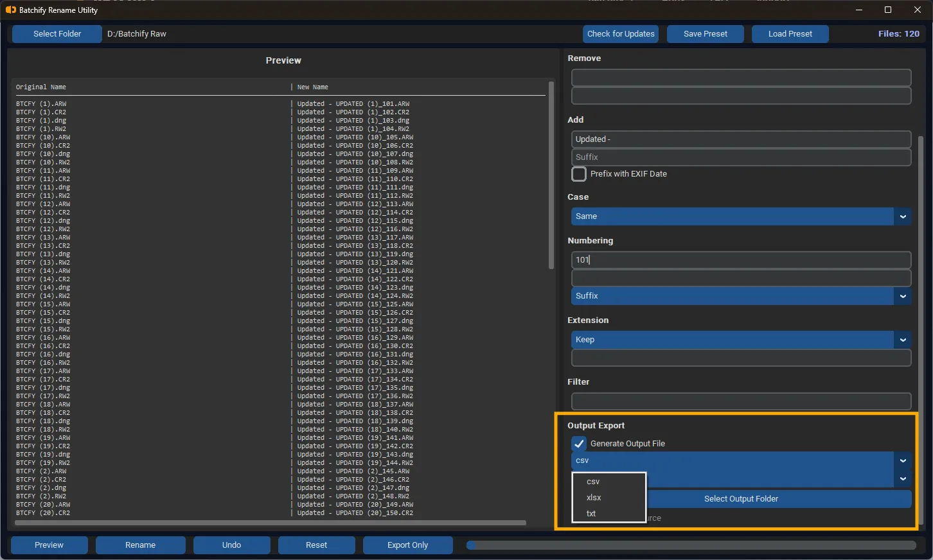Viewport: 933px width, 560px height.
Task: Reset all rename settings
Action: pos(316,545)
